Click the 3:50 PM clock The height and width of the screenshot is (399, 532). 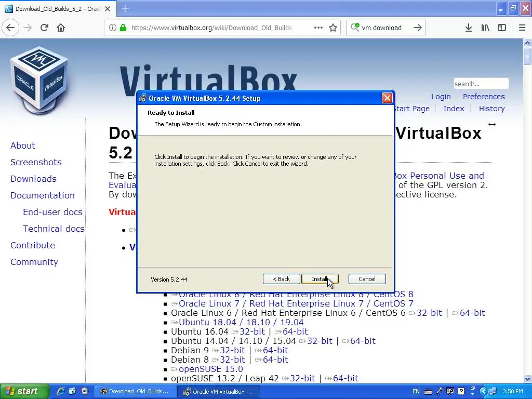point(513,392)
